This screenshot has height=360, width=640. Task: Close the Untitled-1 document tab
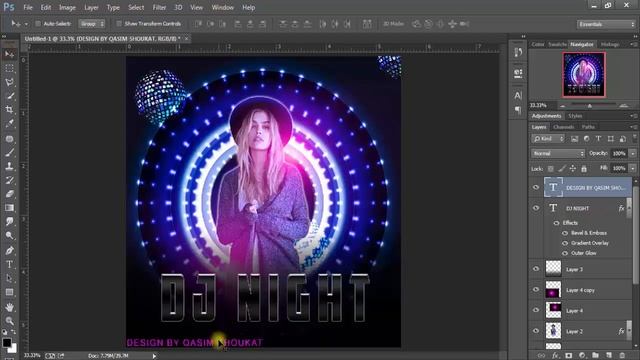[x=186, y=38]
